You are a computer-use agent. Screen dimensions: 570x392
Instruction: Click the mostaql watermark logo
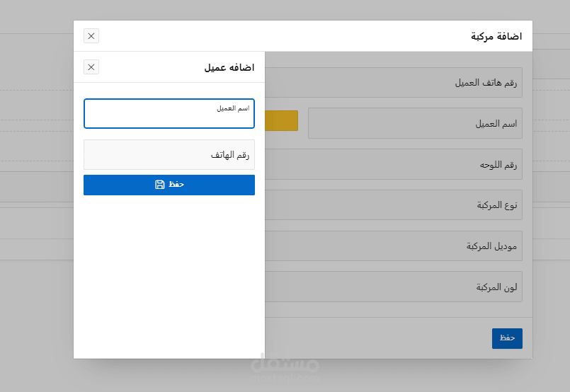click(285, 365)
